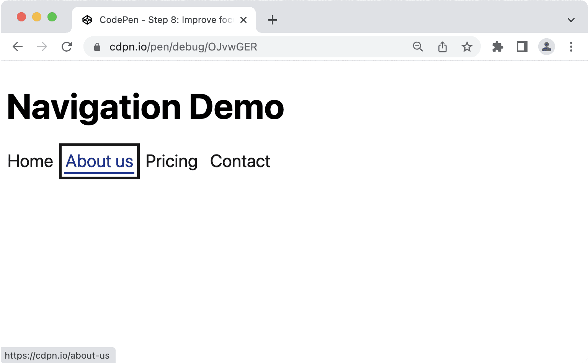Open a new browser tab

point(273,20)
